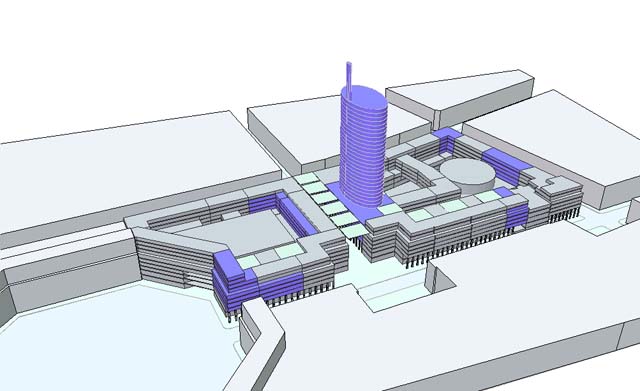This screenshot has height=391, width=640.
Task: Select the small purple roof near wedge building
Action: (x=447, y=133)
